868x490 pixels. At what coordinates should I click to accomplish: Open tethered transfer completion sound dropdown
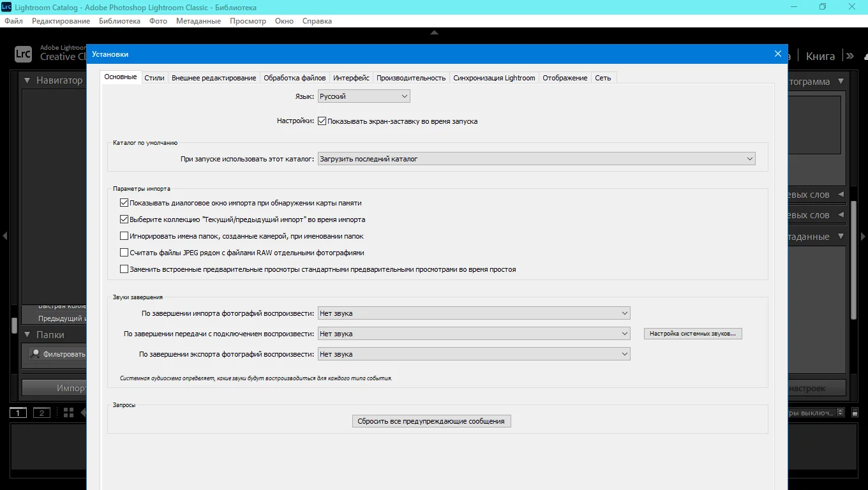[x=474, y=334]
